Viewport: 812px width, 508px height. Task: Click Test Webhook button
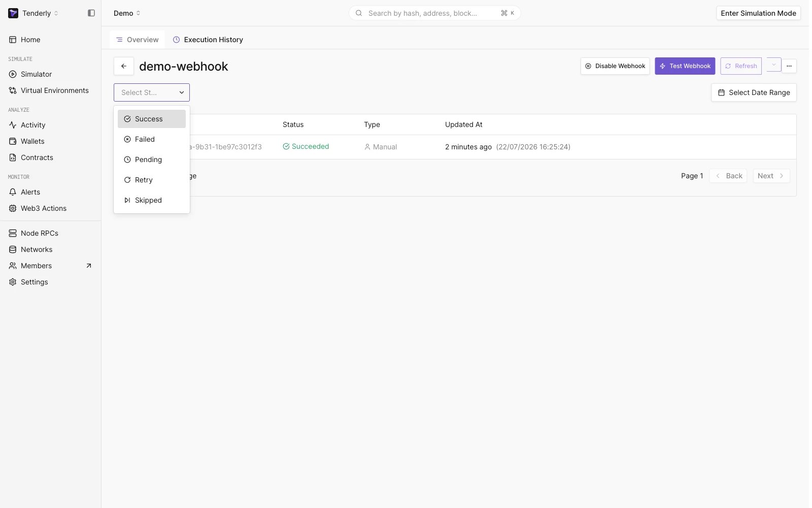[685, 66]
